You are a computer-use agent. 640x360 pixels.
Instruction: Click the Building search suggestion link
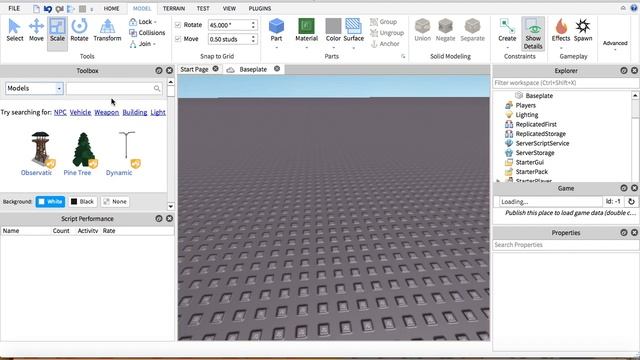tap(135, 112)
